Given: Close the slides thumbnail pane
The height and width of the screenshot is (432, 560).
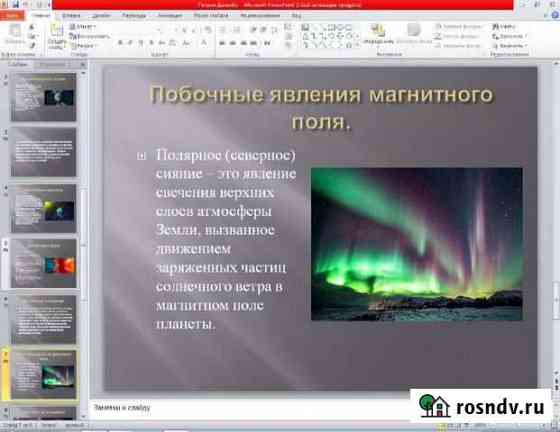Looking at the screenshot, I should click(x=82, y=64).
